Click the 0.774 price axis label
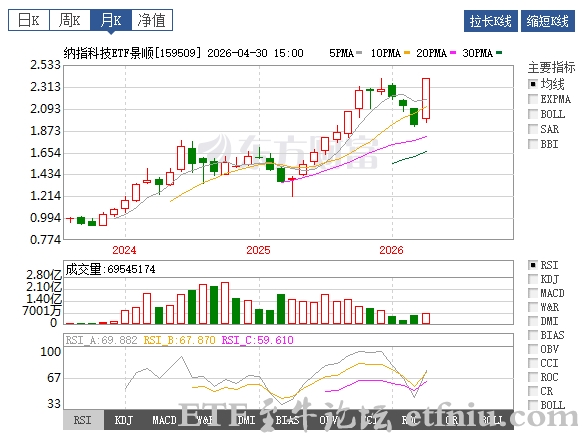Viewport: 583px width, 440px height. [45, 240]
